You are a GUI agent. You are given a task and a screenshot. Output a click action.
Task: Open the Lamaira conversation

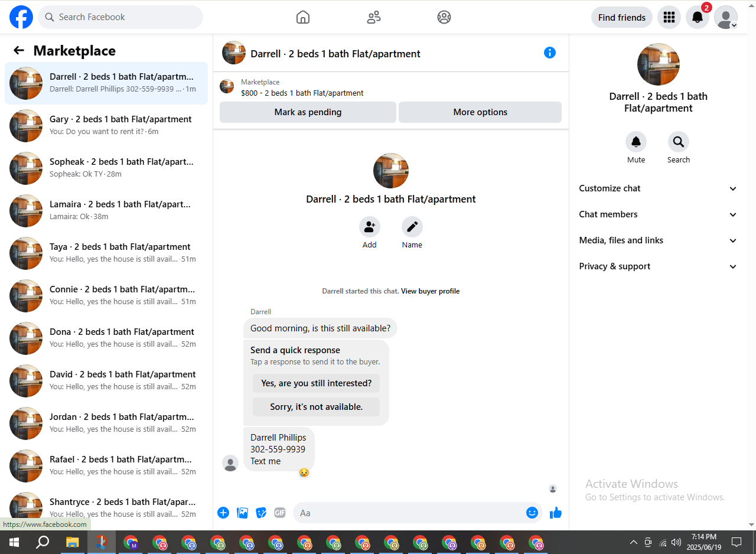click(x=106, y=210)
